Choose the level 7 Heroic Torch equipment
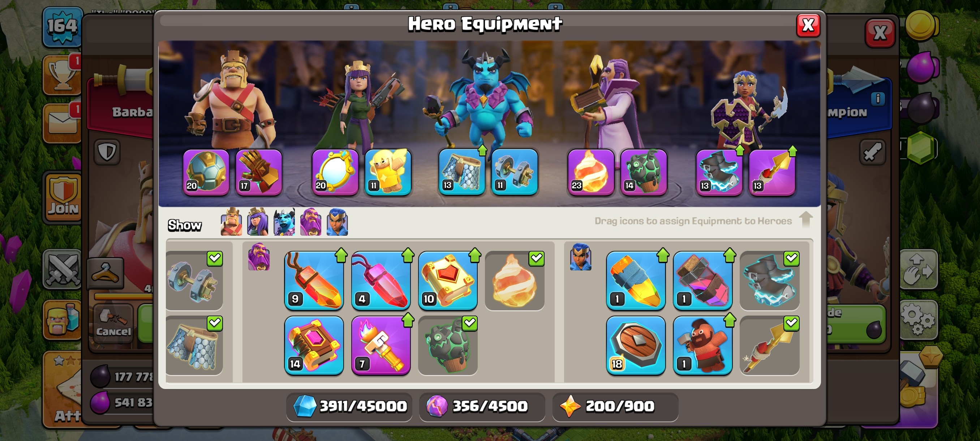Image resolution: width=980 pixels, height=441 pixels. coord(381,345)
